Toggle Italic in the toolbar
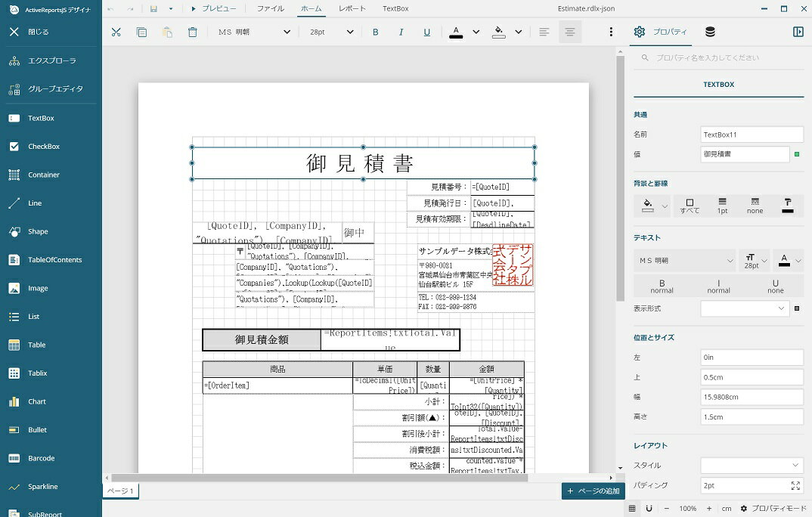 (401, 32)
